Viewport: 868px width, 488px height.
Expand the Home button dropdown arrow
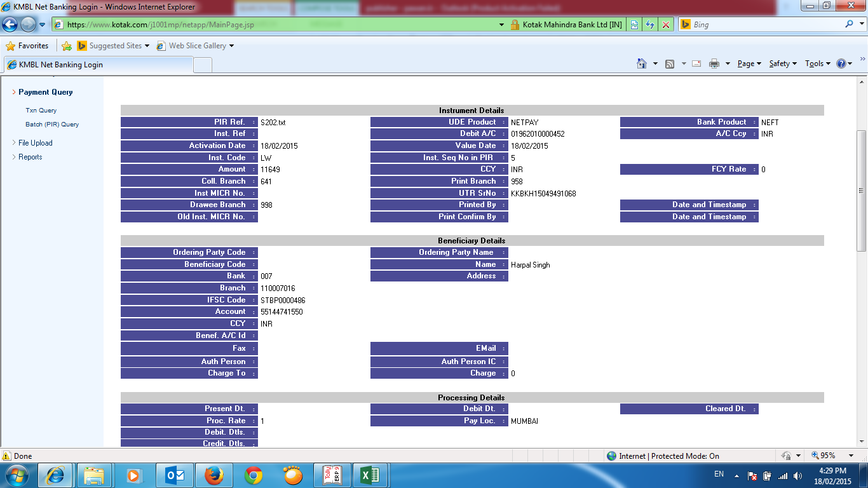point(655,64)
